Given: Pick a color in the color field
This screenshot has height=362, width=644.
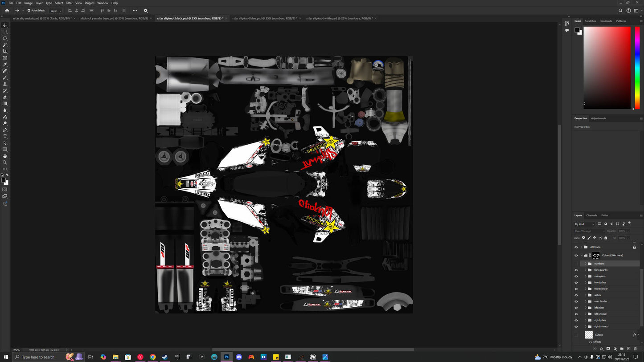Looking at the screenshot, I should (607, 68).
